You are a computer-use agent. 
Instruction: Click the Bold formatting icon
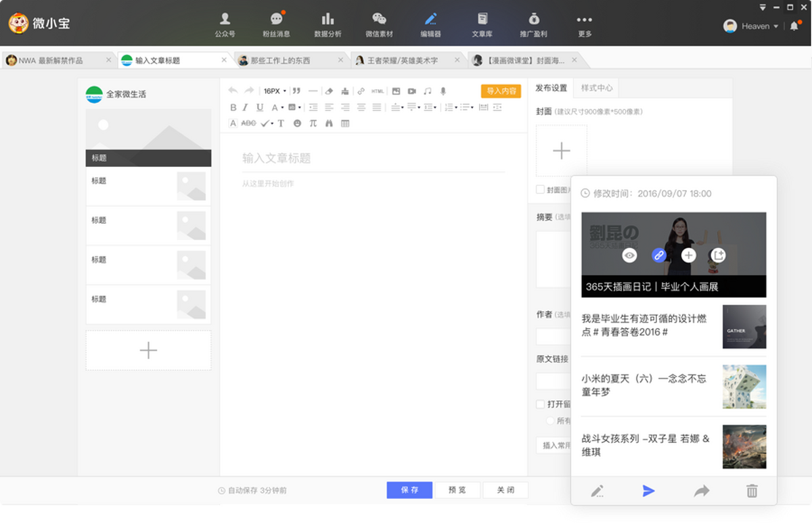[233, 108]
